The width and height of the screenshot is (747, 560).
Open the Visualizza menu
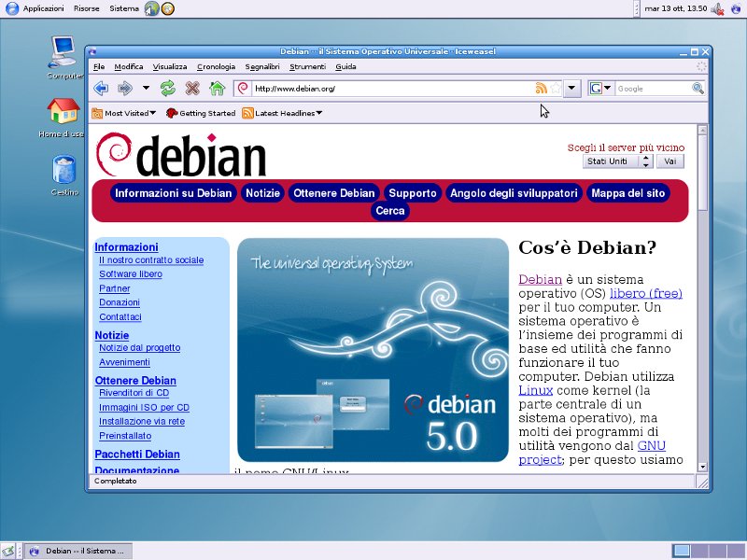pyautogui.click(x=170, y=66)
